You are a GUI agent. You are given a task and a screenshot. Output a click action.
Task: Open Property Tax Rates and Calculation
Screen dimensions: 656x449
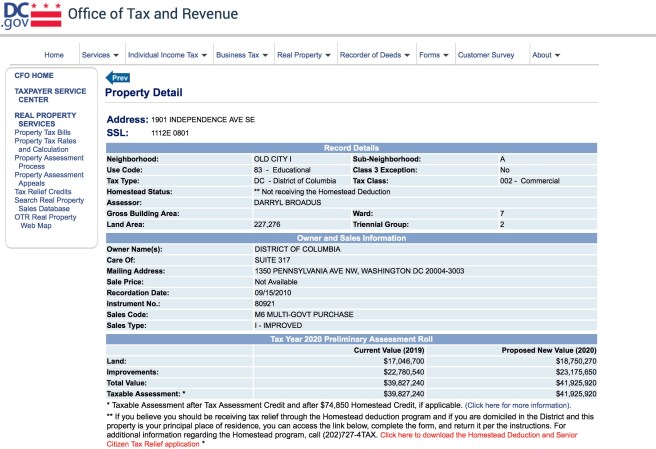coord(48,145)
